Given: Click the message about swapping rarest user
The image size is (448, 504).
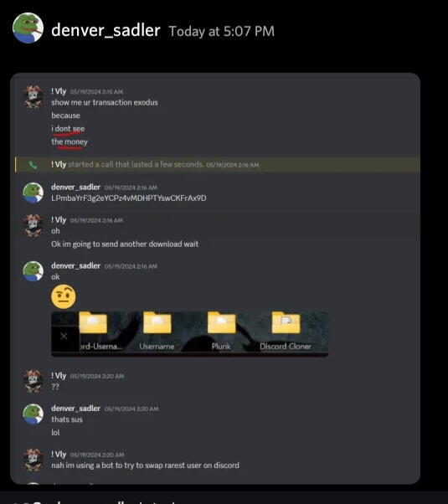Looking at the screenshot, I should (x=145, y=465).
